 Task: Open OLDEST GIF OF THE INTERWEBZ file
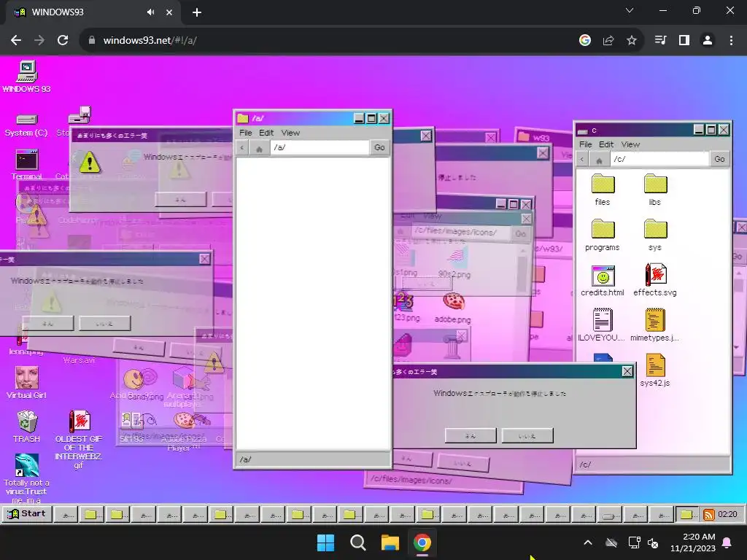coord(79,439)
